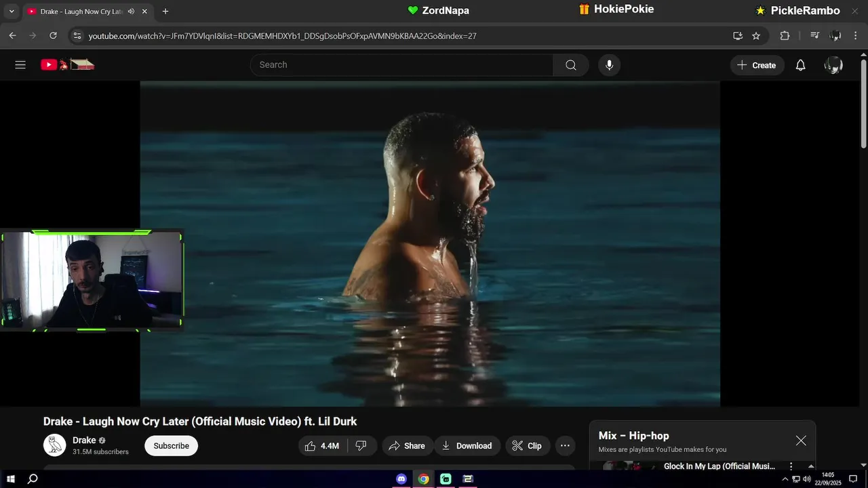Screen dimensions: 868x488
Task: Open Chrome three-dot menu
Action: coord(856,36)
